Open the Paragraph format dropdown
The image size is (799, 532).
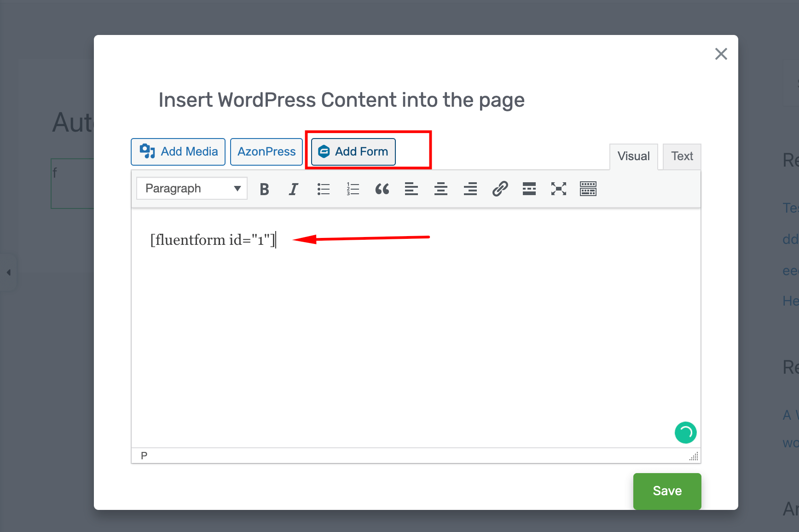(x=192, y=189)
